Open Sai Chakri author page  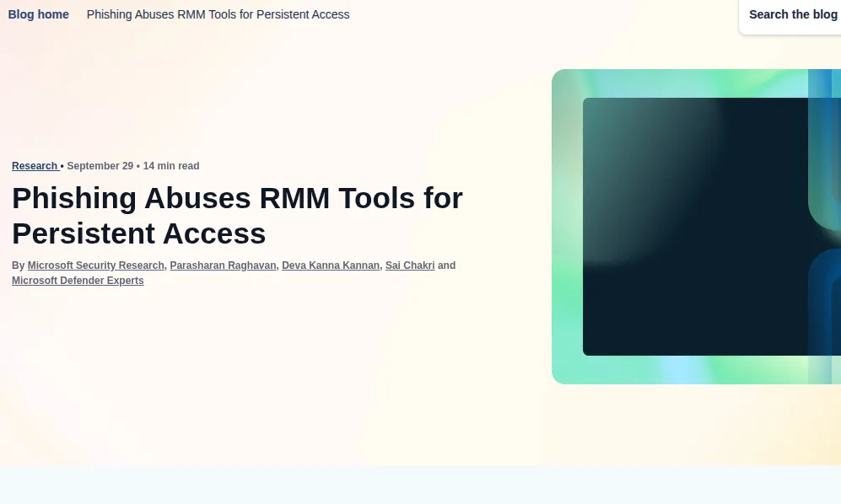pos(410,265)
